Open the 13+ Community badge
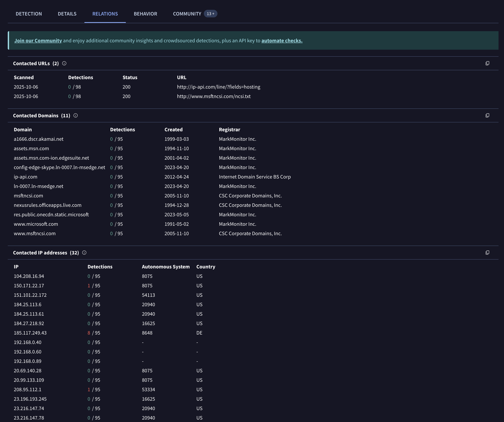The width and height of the screenshot is (504, 422). 210,14
